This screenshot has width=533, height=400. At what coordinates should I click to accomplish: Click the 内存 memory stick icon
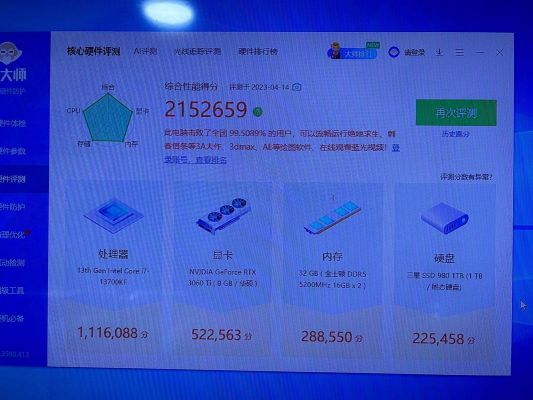point(332,218)
